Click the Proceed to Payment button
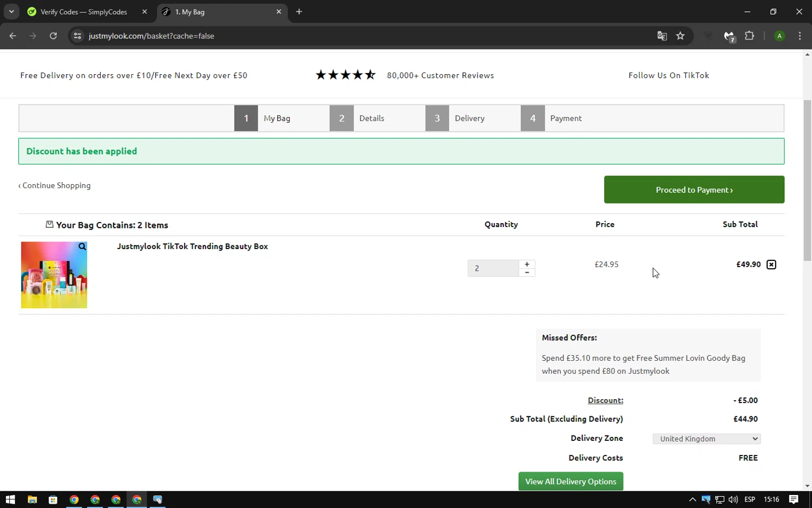This screenshot has width=812, height=508. pos(694,190)
